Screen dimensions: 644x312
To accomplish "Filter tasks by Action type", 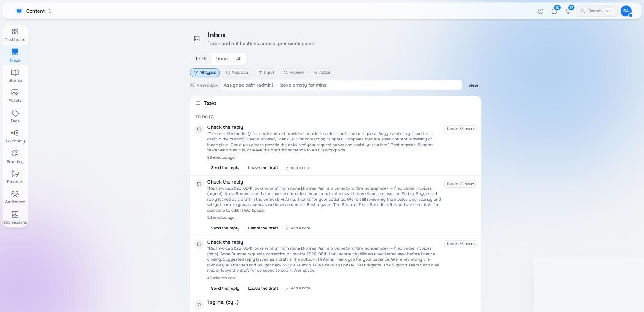I will [322, 73].
